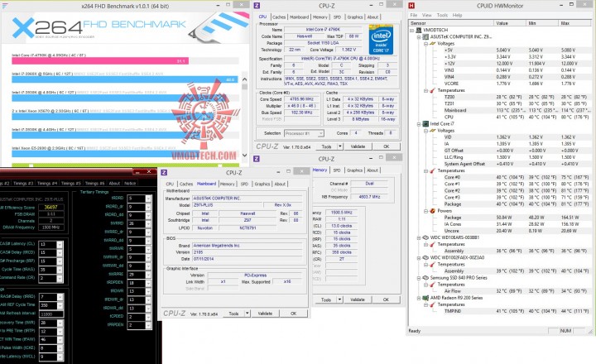
Task: Open the Command Rate (CR) dropdown
Action: coord(60,278)
